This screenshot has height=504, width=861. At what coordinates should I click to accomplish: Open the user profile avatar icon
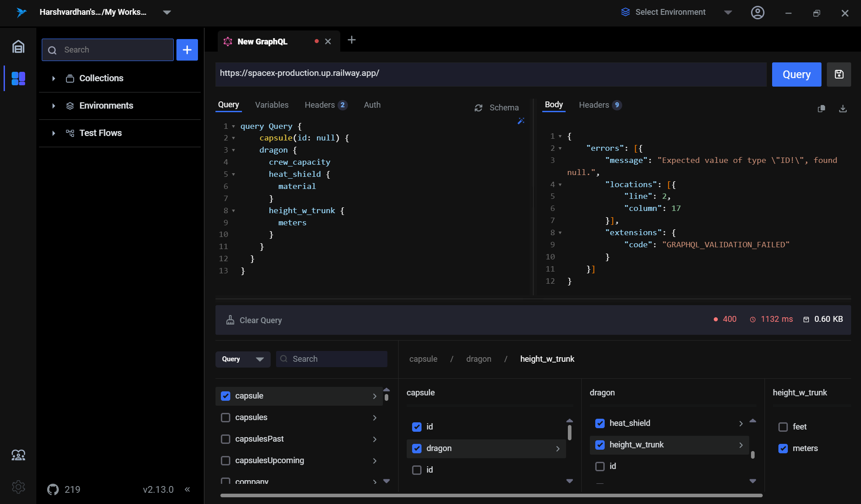pos(758,13)
